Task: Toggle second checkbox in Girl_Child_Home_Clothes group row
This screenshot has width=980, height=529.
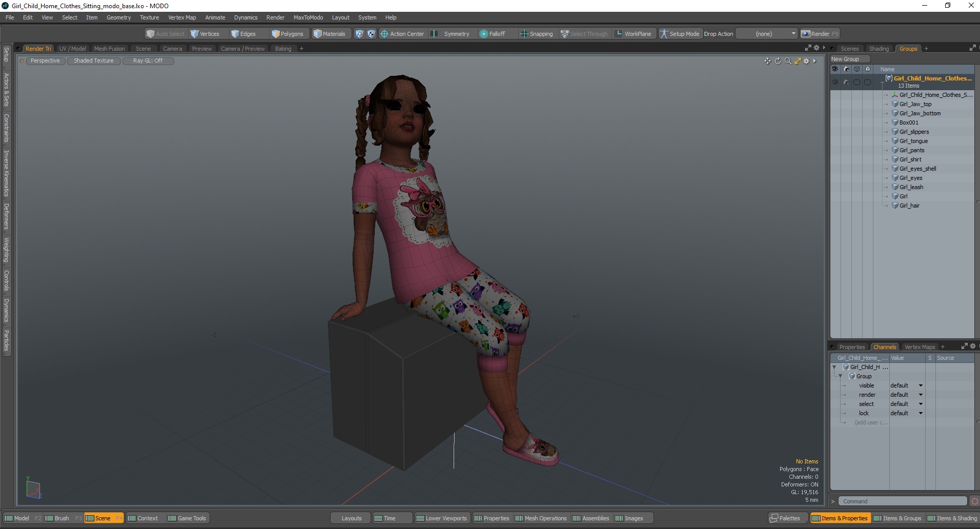Action: coord(868,82)
